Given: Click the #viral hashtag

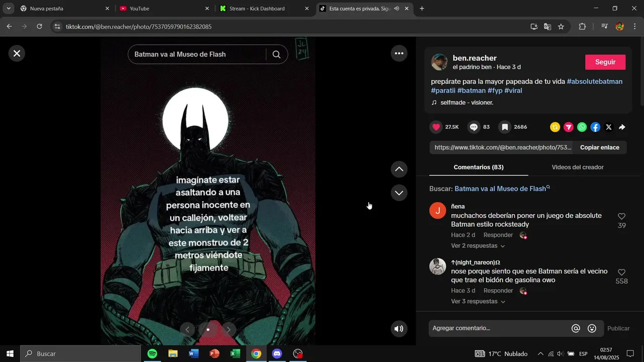Looking at the screenshot, I should (513, 90).
